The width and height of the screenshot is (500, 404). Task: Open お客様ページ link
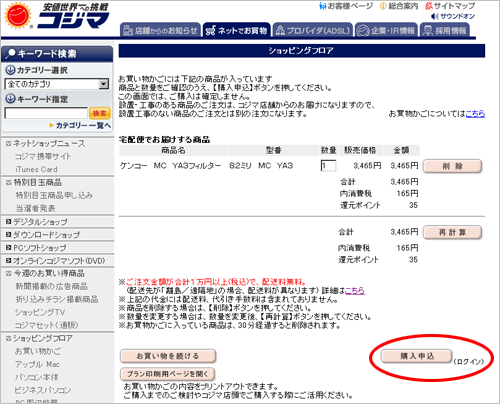[346, 6]
